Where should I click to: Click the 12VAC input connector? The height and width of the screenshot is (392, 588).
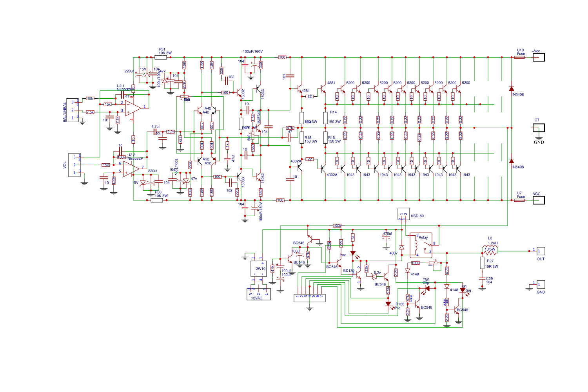point(259,294)
